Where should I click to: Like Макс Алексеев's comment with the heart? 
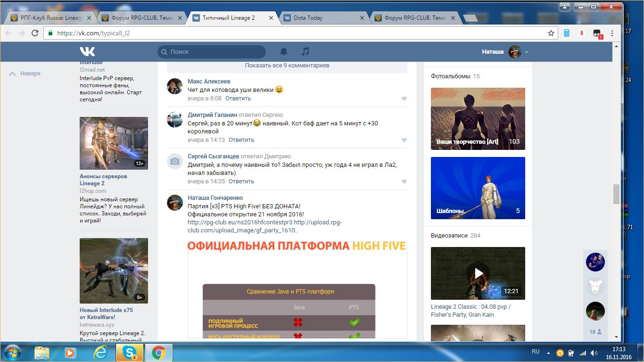(x=404, y=99)
